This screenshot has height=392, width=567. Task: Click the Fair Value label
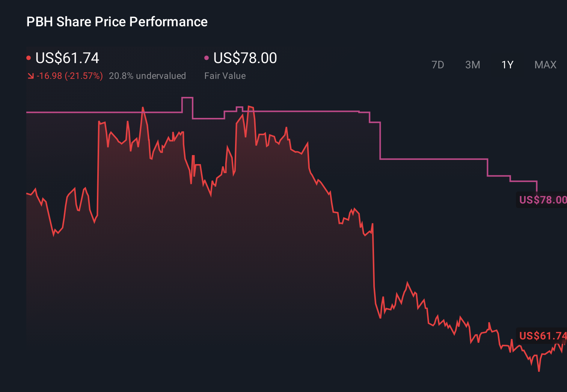pyautogui.click(x=225, y=75)
